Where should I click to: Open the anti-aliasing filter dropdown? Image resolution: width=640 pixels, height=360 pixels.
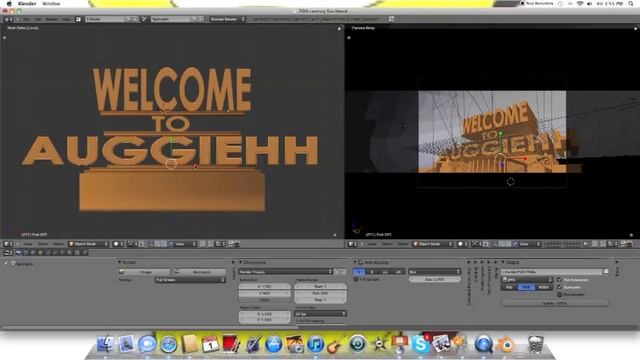[x=435, y=272]
